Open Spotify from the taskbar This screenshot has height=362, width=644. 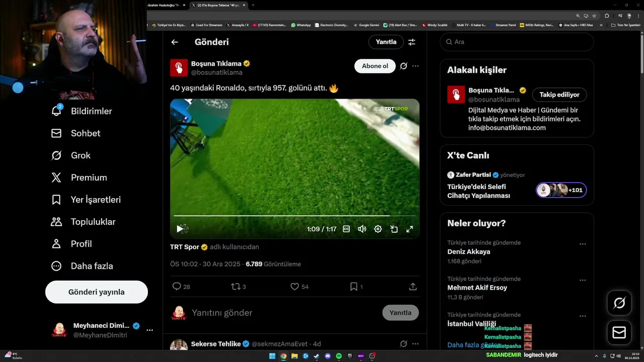click(x=339, y=356)
